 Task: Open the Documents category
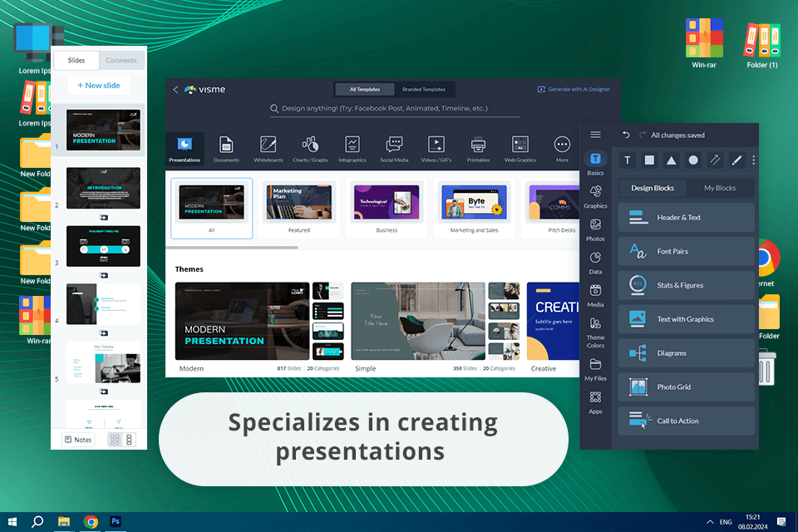coord(226,149)
